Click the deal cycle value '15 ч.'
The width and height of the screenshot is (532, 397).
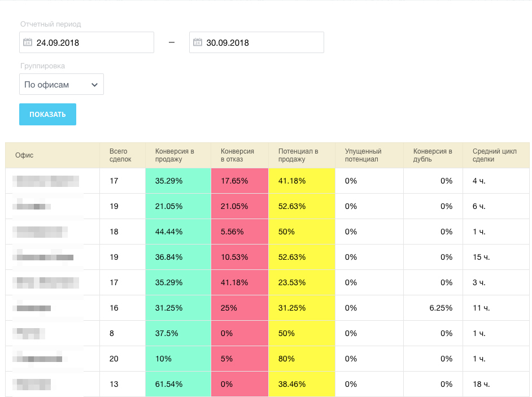(481, 257)
